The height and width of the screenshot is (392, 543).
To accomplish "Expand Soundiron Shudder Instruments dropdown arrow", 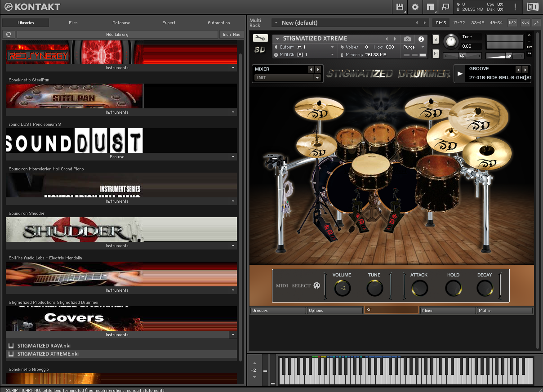I will coord(233,246).
